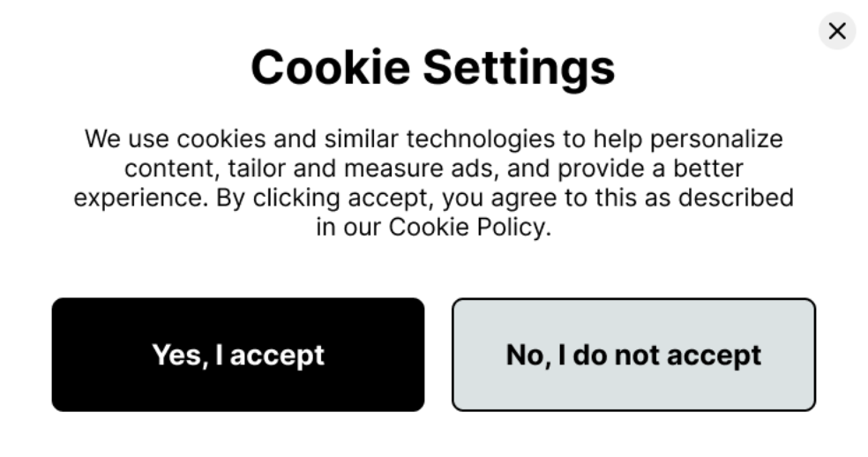
Task: Click the No, I do not accept button
Action: click(633, 355)
